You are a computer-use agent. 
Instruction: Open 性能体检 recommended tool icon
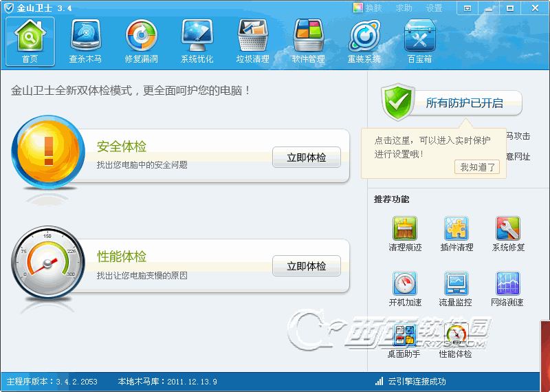tap(456, 340)
